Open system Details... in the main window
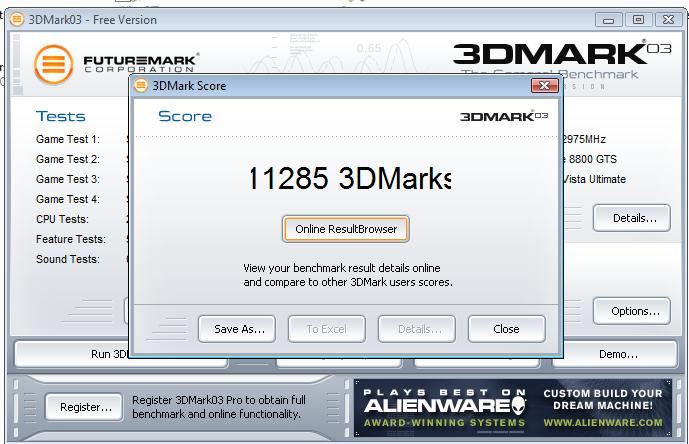 [x=631, y=217]
